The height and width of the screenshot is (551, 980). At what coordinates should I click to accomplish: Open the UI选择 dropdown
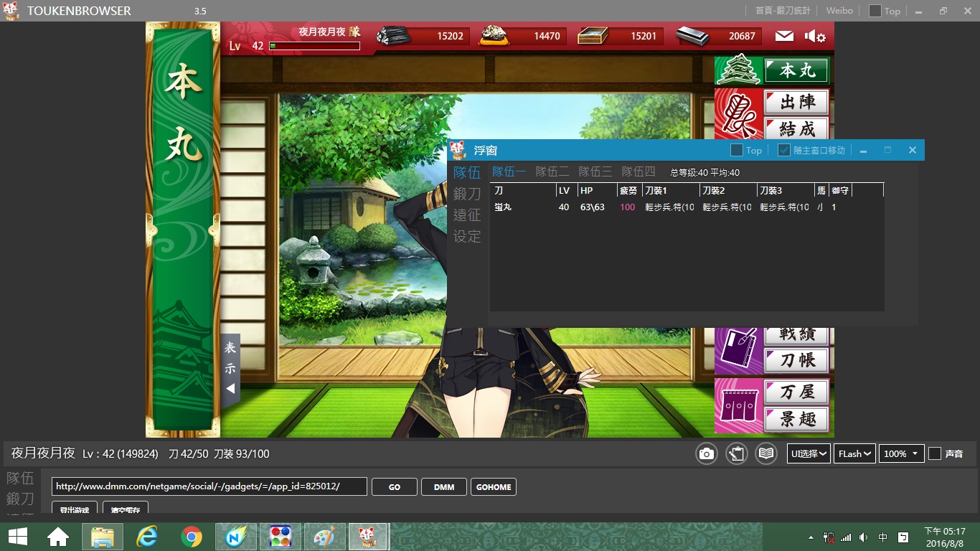(x=809, y=453)
